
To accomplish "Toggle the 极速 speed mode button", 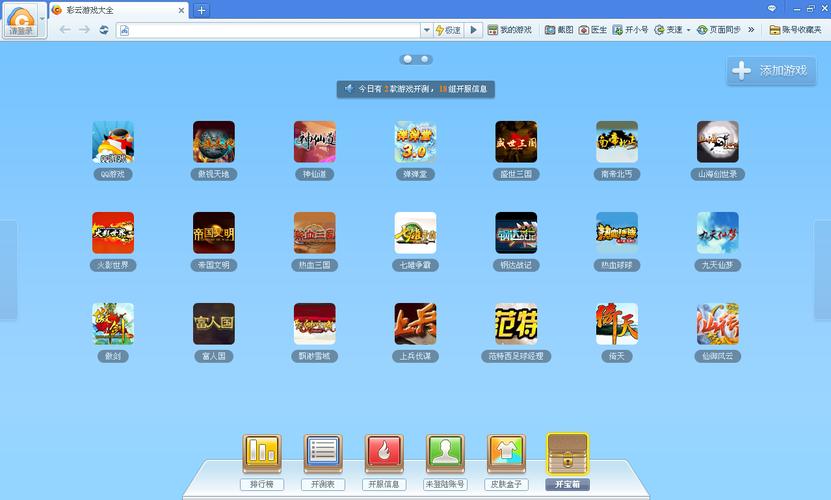I will tap(448, 30).
